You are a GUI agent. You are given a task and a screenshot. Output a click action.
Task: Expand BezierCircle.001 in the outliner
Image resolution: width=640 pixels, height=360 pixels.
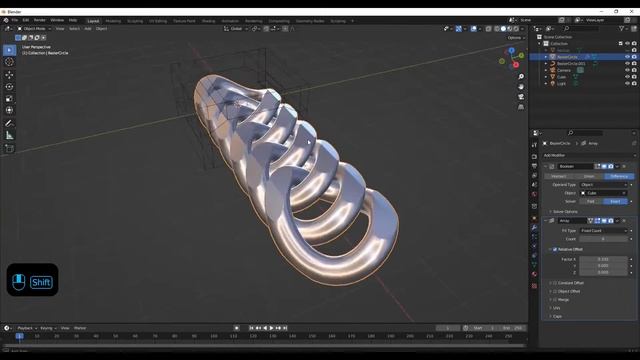click(546, 64)
